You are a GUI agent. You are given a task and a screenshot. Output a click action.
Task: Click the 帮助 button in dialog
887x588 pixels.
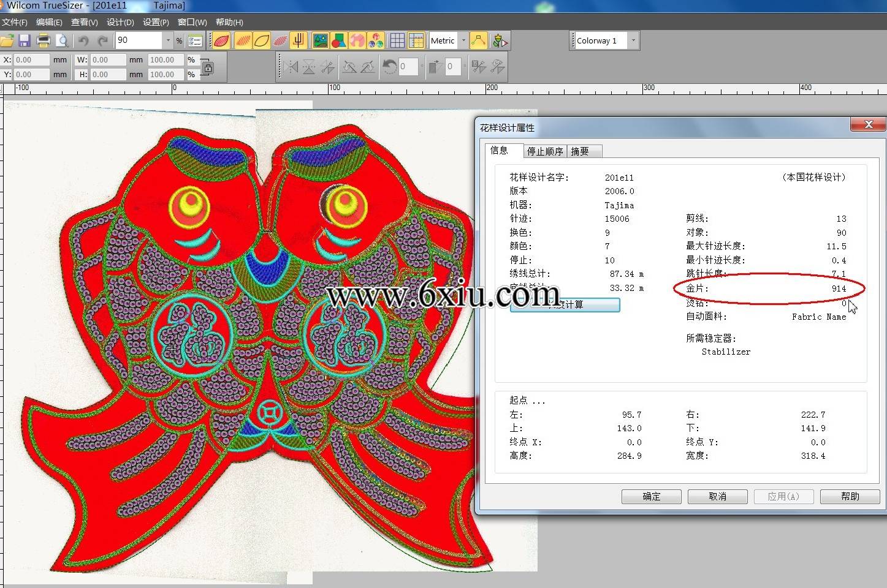tap(850, 496)
